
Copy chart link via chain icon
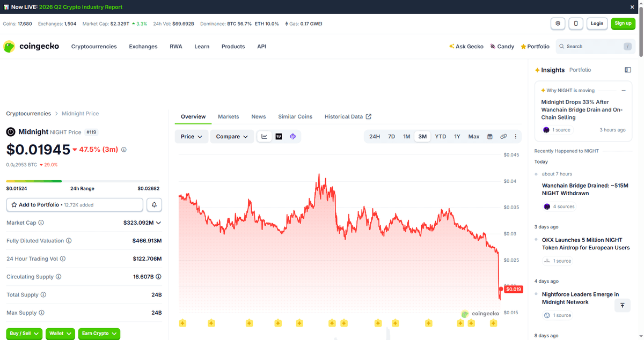[x=503, y=137]
